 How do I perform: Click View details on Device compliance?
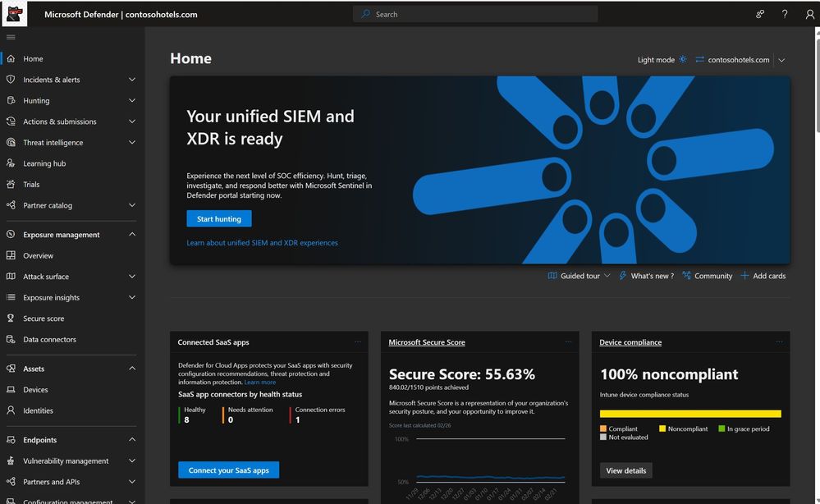pos(625,470)
